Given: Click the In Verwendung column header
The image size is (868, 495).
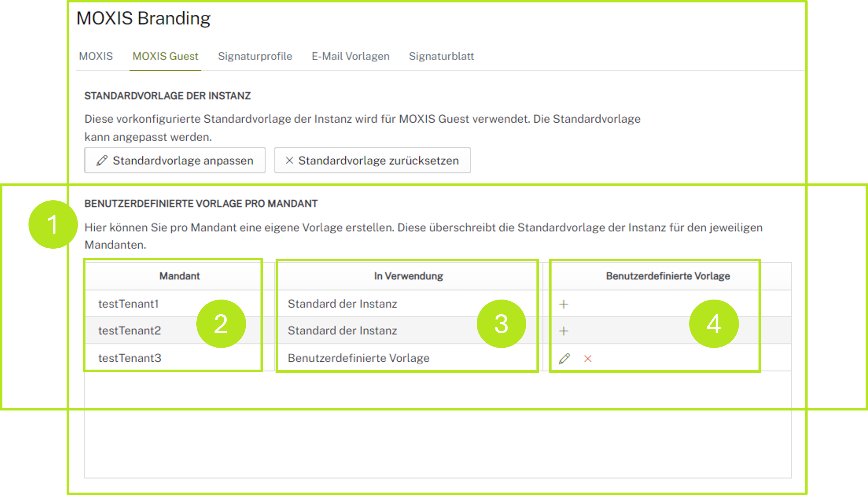Looking at the screenshot, I should 408,276.
